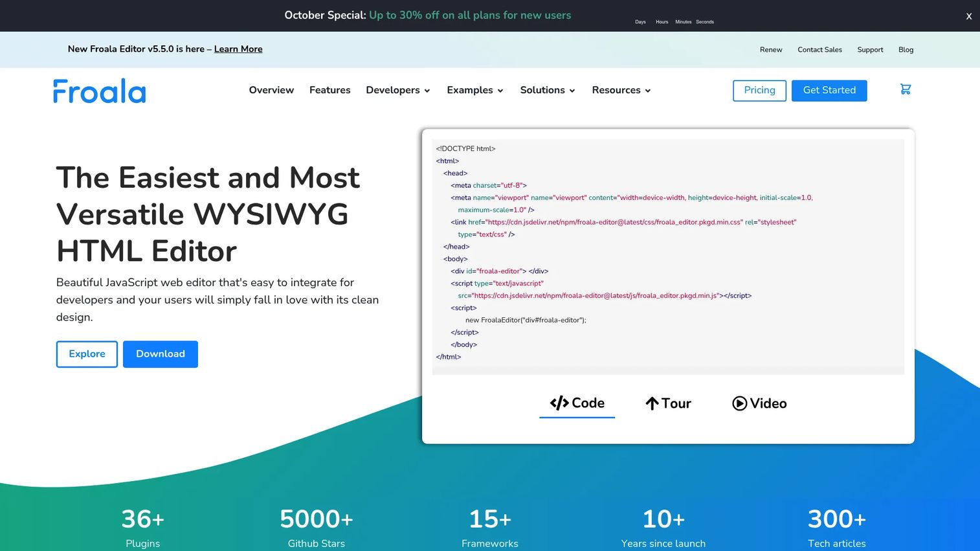The image size is (980, 551).
Task: Click the Pricing button
Action: tap(759, 91)
